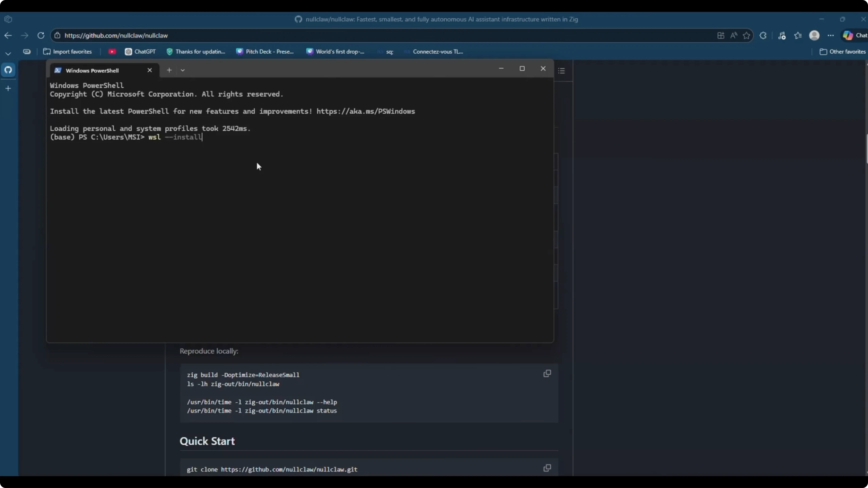Click the favorites star in the address bar

click(746, 35)
